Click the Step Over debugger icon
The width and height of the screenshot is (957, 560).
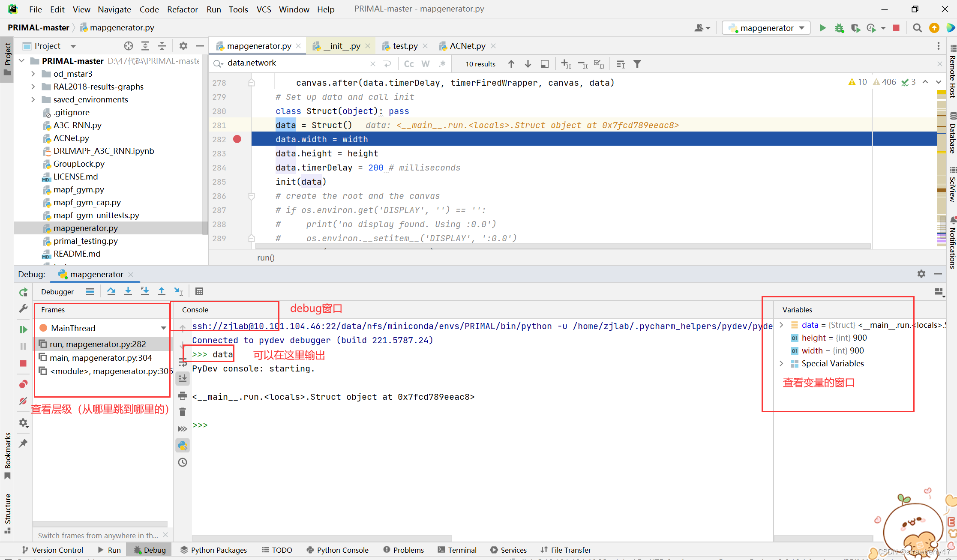tap(111, 292)
